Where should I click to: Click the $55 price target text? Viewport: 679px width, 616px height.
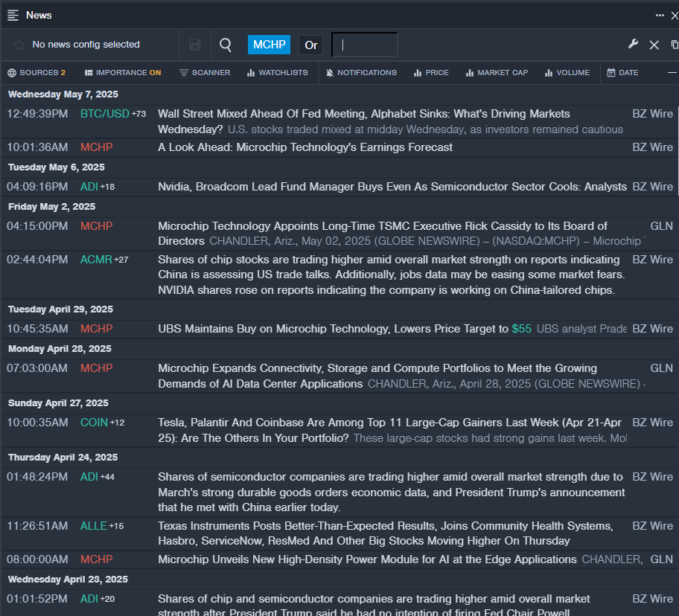coord(521,329)
